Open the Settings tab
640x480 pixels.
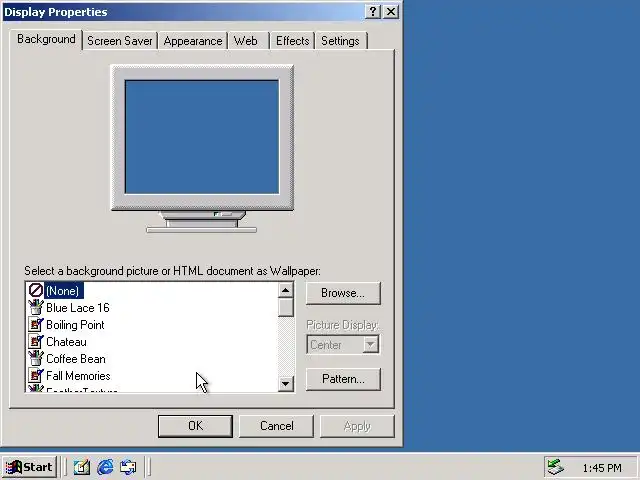click(x=340, y=41)
